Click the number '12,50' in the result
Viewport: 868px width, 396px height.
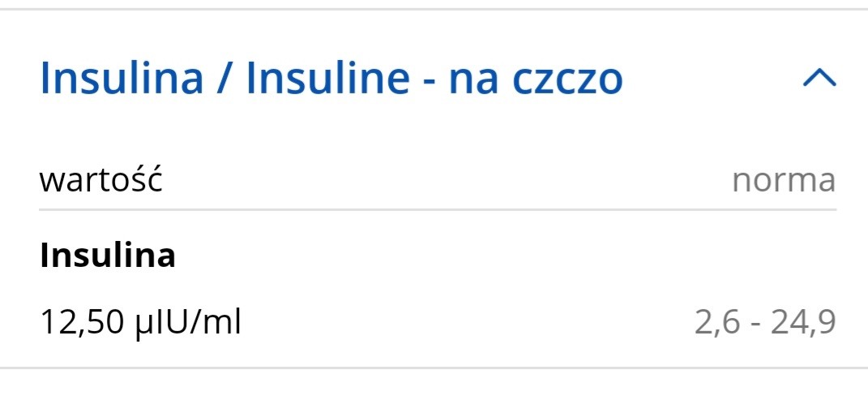tap(79, 323)
